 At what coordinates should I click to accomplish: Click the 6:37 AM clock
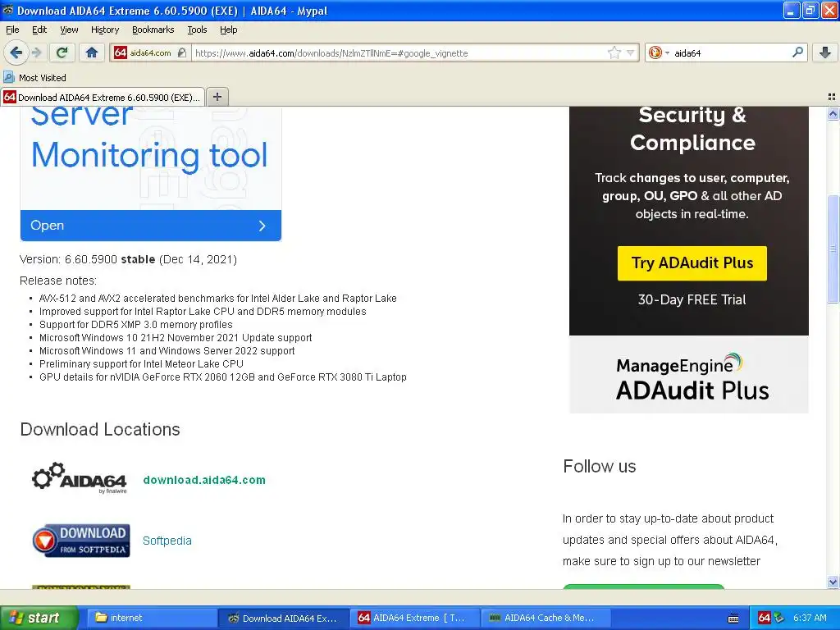810,618
